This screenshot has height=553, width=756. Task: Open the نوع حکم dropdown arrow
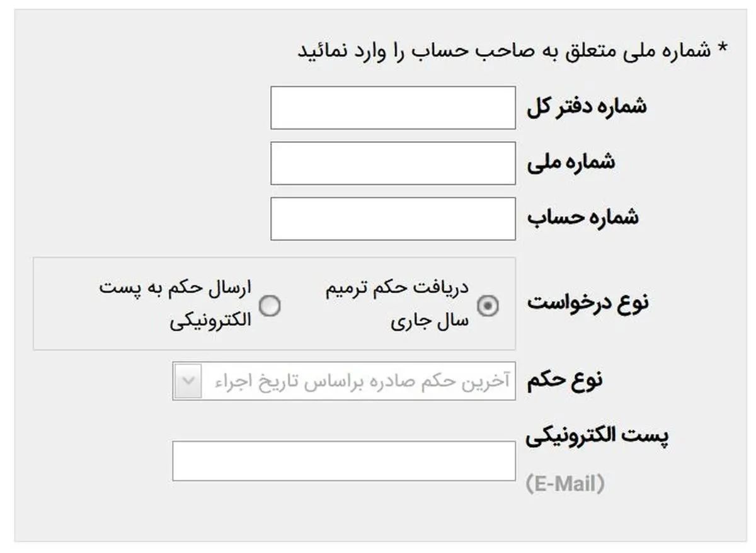click(187, 381)
